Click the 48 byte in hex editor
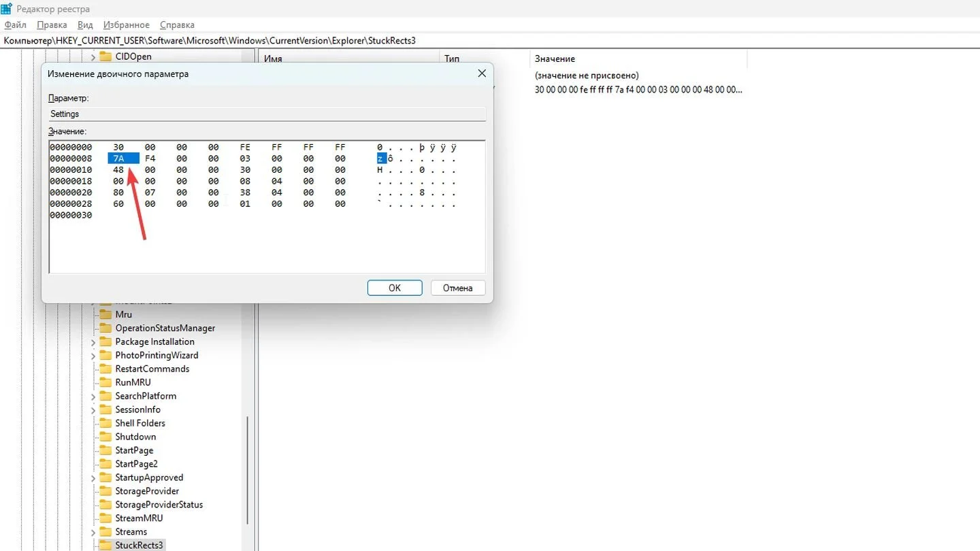Screen dimensions: 980x551 (x=118, y=170)
